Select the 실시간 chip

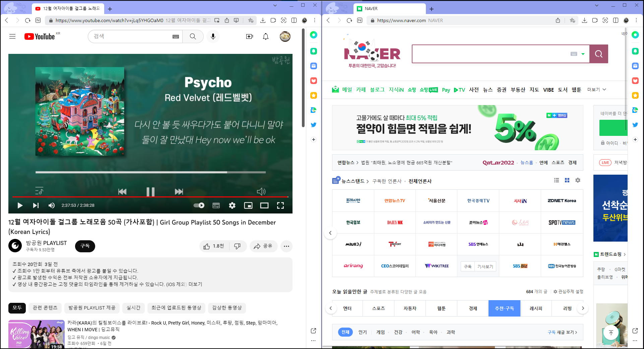point(134,308)
